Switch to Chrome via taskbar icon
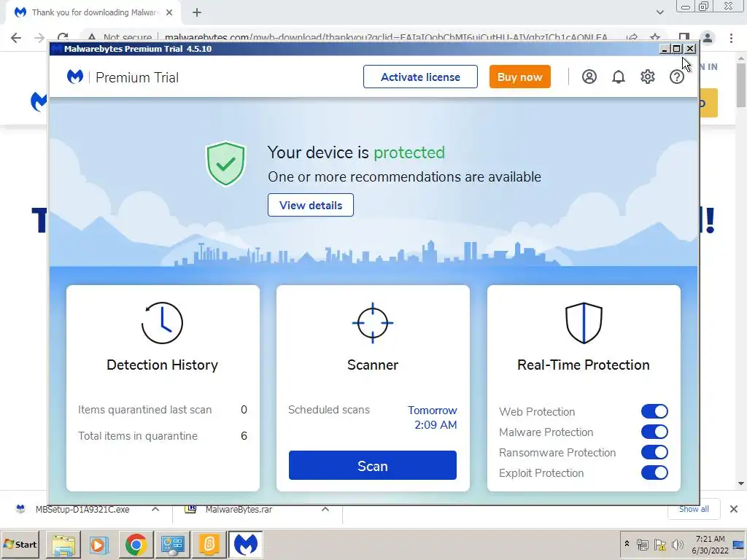Screen dimensions: 747x560 coord(136,544)
